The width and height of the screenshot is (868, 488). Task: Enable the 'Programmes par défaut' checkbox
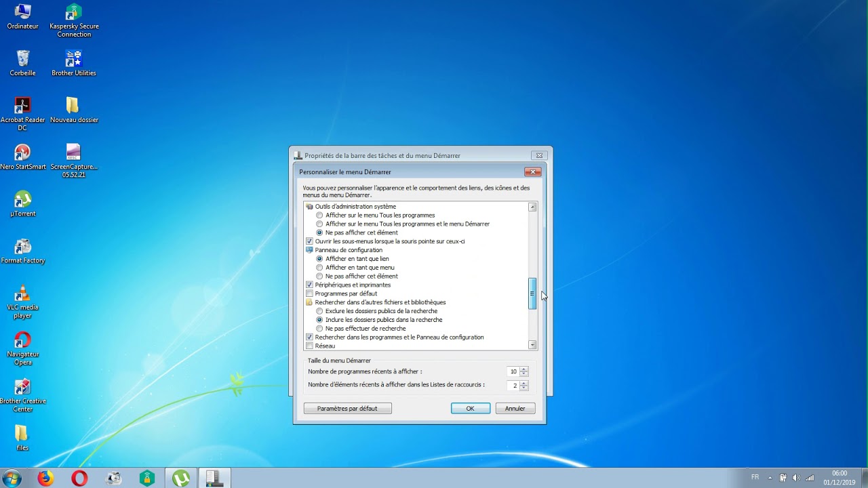pos(310,294)
